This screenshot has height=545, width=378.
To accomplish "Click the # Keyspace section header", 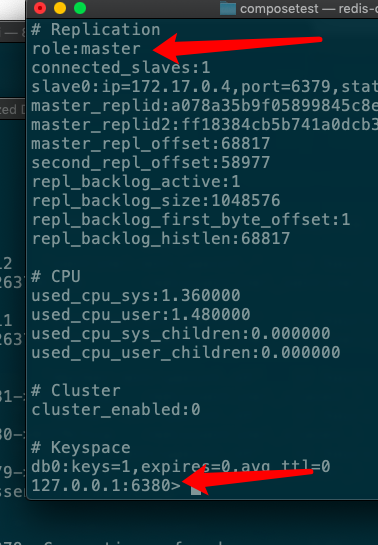I will tap(81, 448).
